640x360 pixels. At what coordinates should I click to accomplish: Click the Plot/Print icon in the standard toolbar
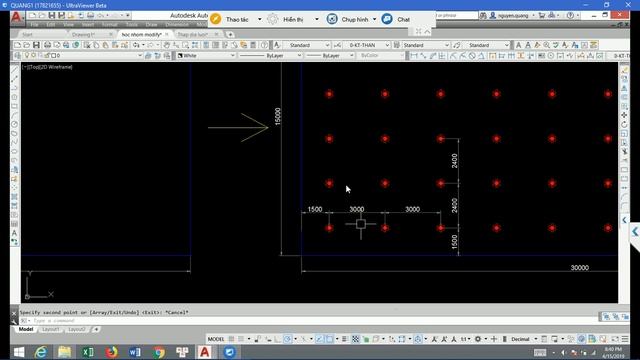point(47,45)
